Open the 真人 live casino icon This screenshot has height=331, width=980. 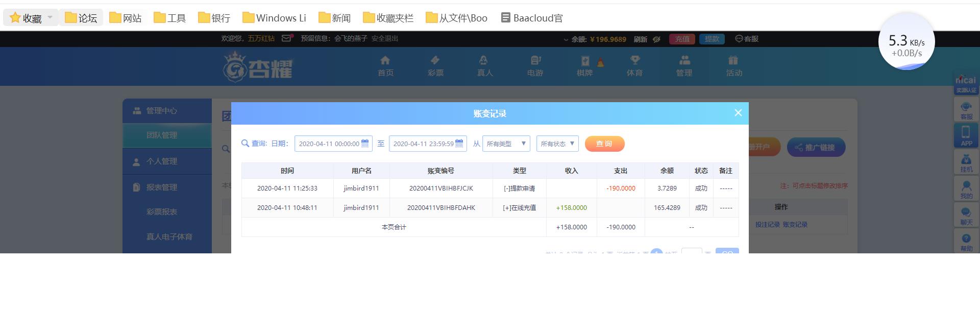485,66
